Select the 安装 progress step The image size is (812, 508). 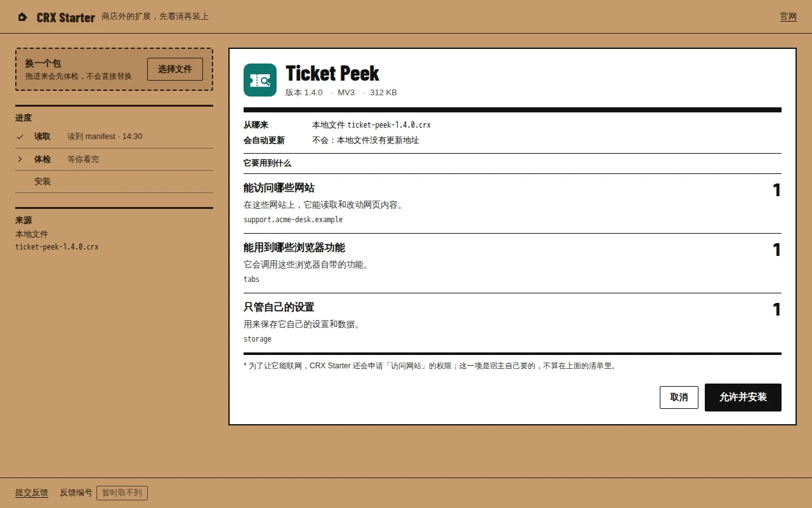pyautogui.click(x=114, y=182)
